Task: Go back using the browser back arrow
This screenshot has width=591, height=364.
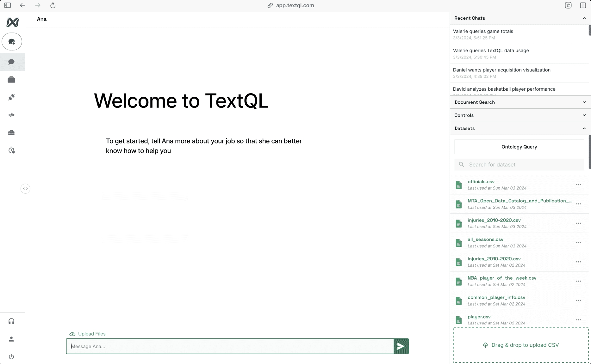Action: coord(22,5)
